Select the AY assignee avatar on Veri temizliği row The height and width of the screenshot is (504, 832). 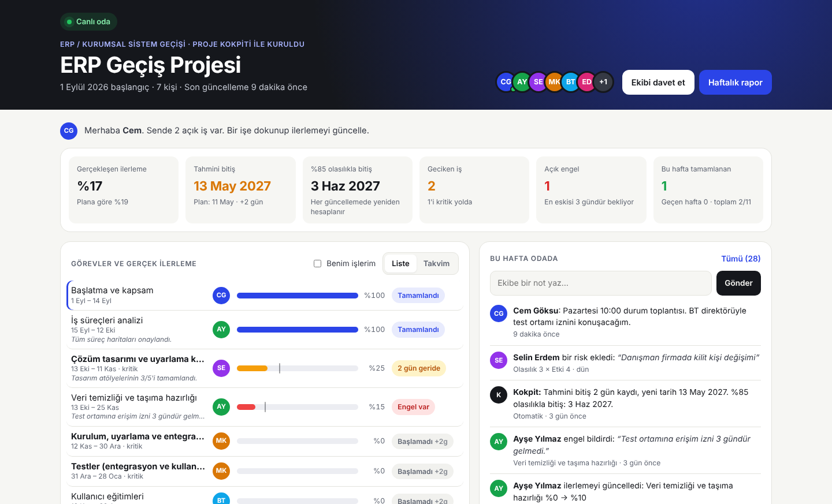point(221,406)
